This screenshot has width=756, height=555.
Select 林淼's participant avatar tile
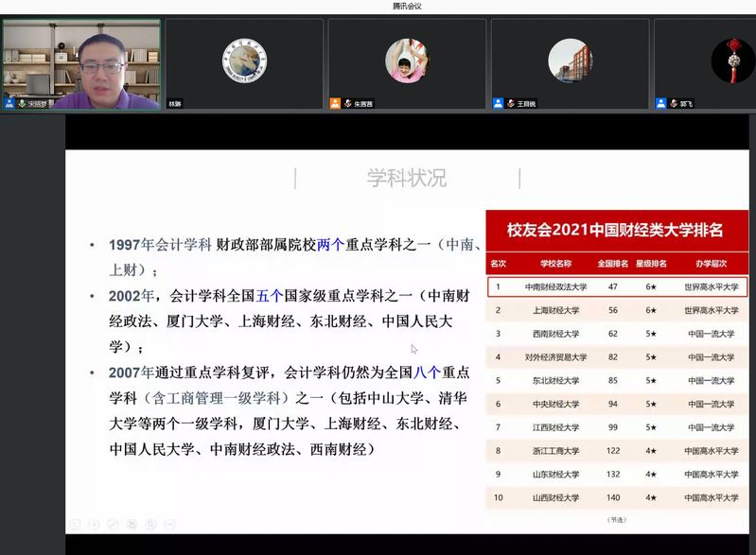pos(244,61)
